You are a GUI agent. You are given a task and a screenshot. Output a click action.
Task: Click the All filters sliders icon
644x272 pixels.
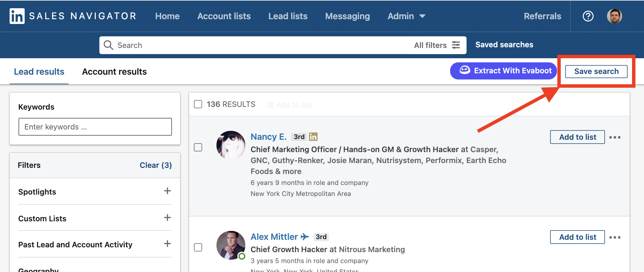(x=456, y=45)
